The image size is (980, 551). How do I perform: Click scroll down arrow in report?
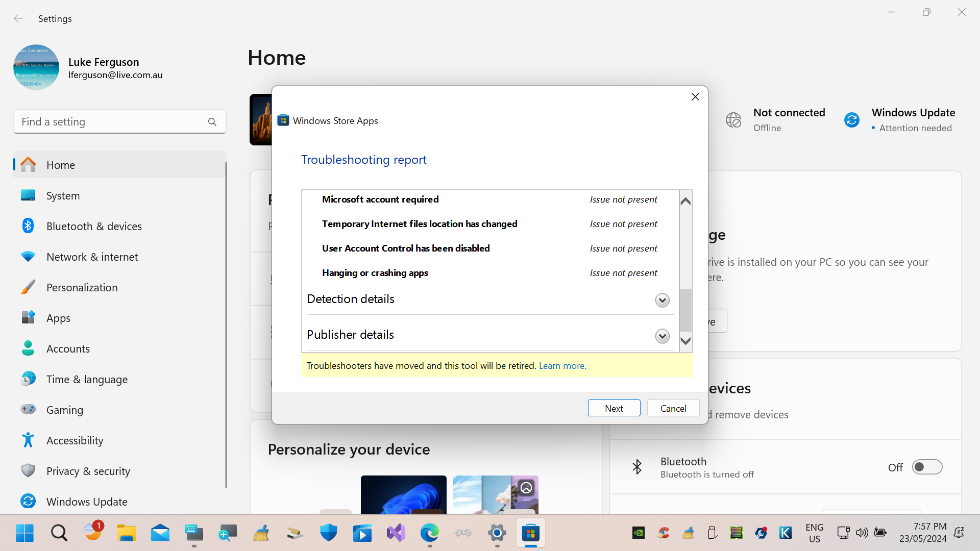(x=685, y=341)
